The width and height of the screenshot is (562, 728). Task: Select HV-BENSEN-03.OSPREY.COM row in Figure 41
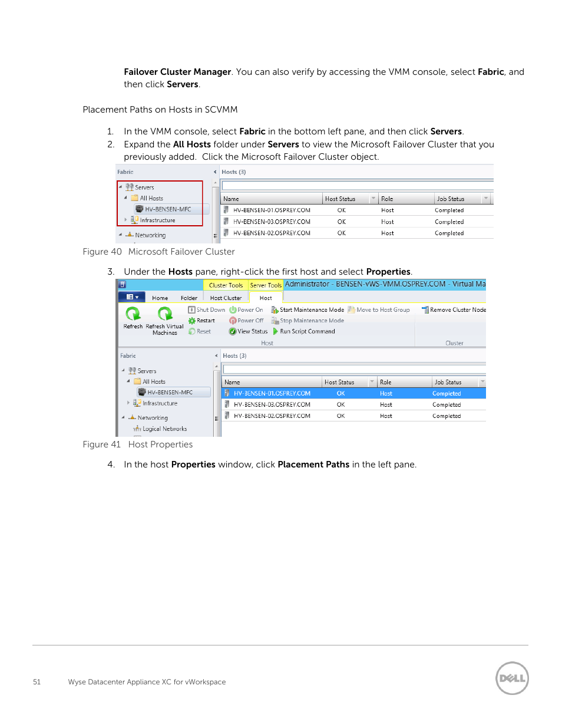pos(353,404)
